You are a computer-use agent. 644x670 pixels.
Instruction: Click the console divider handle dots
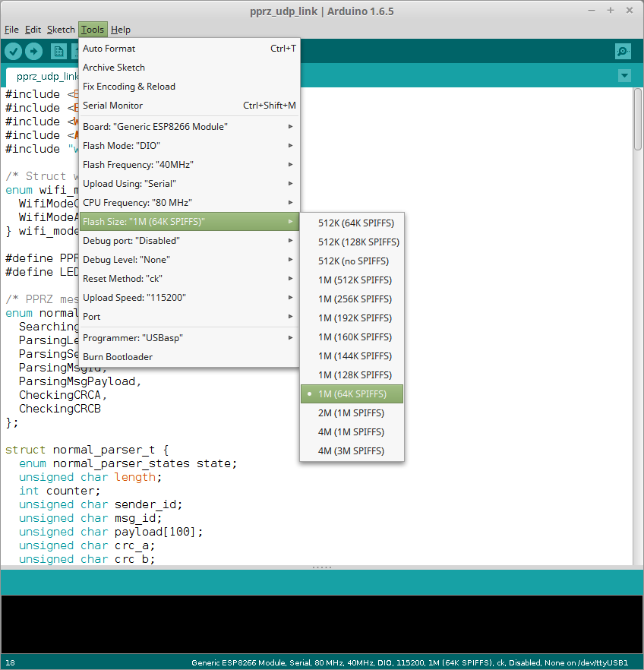coord(322,567)
